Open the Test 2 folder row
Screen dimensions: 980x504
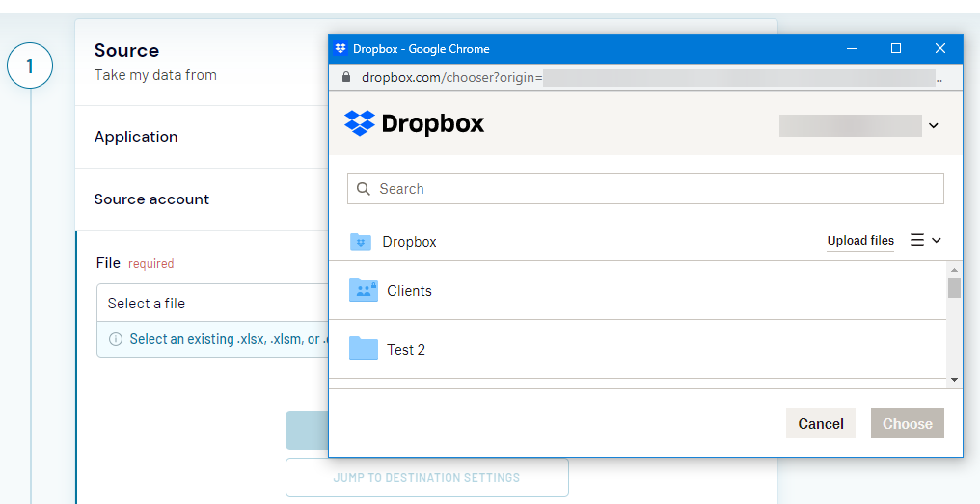pos(638,349)
